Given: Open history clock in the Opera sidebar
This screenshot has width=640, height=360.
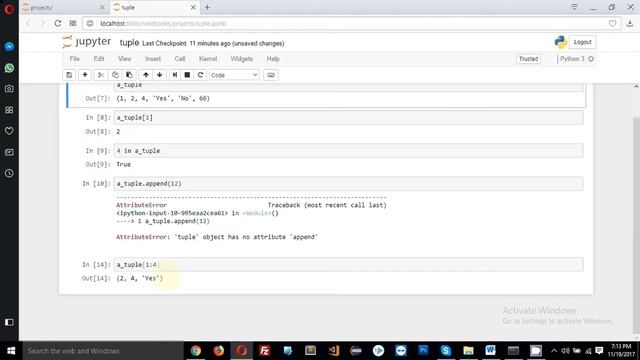Looking at the screenshot, I should 9,173.
